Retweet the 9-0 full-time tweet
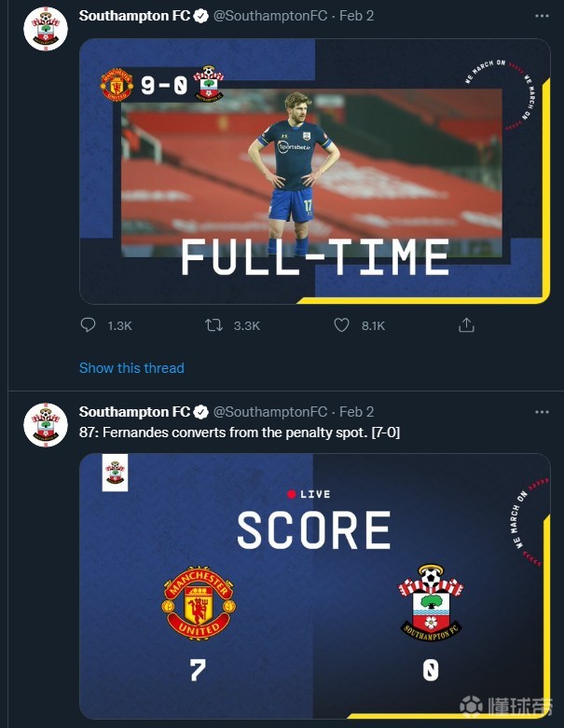The height and width of the screenshot is (728, 564). 213,325
